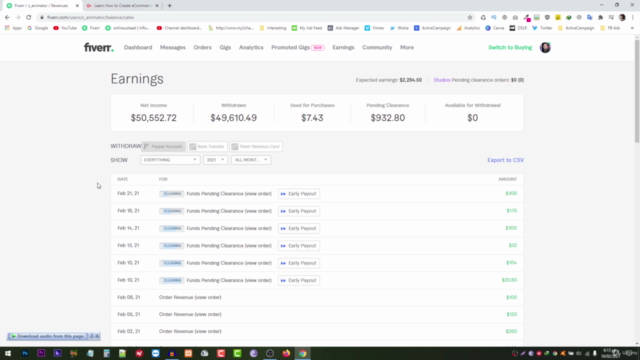This screenshot has width=640, height=360.
Task: Click Early Payout for Feb 21 order
Action: pyautogui.click(x=299, y=194)
